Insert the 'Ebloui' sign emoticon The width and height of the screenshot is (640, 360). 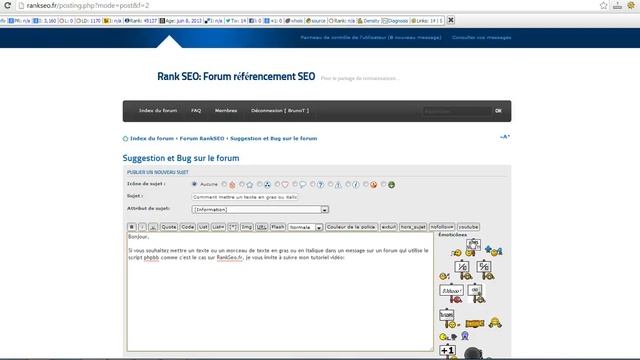pos(452,294)
